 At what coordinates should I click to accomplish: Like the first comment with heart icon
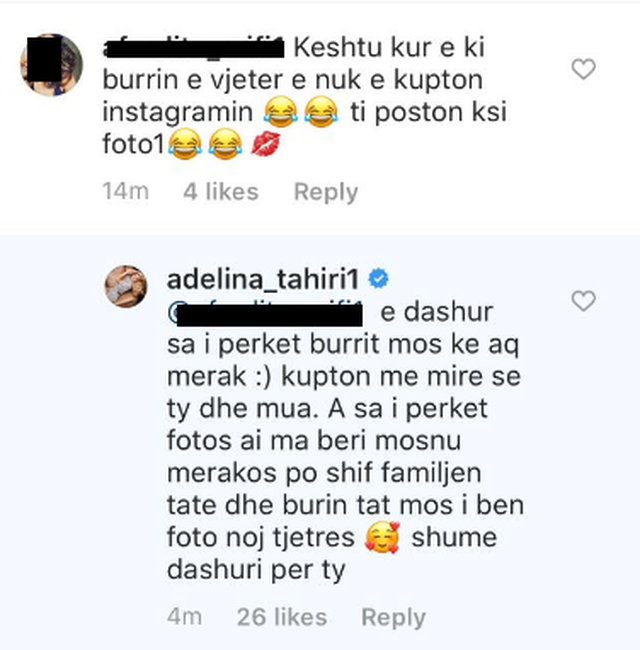584,69
